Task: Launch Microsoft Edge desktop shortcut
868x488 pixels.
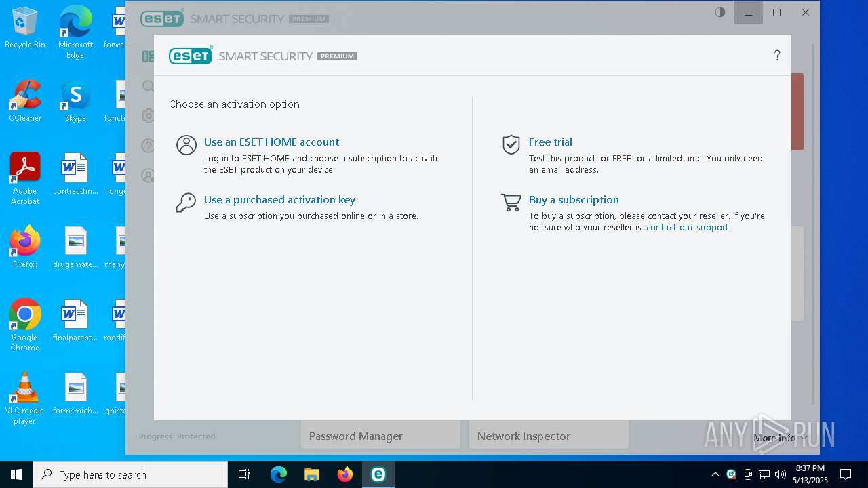Action: tap(75, 32)
